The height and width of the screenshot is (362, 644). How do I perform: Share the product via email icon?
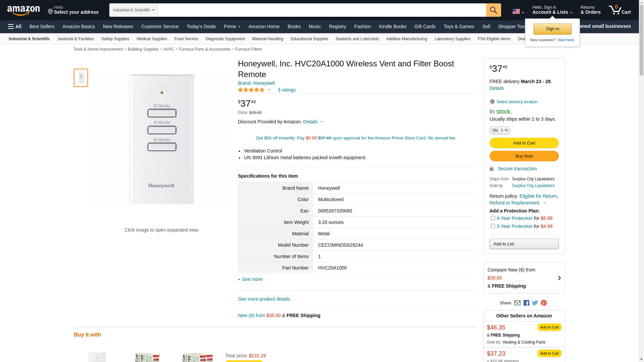pyautogui.click(x=517, y=303)
